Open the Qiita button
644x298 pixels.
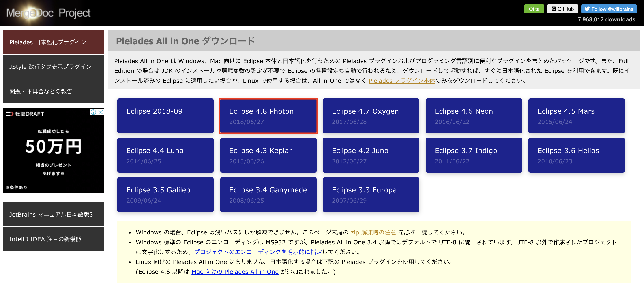click(x=534, y=9)
